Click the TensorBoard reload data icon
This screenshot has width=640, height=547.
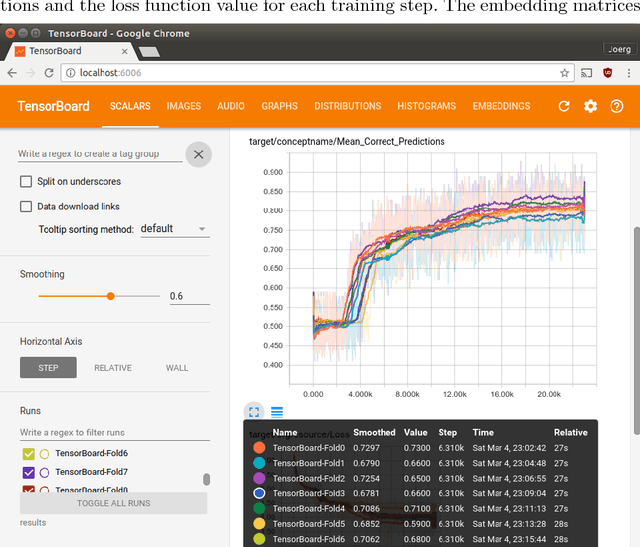coord(564,106)
